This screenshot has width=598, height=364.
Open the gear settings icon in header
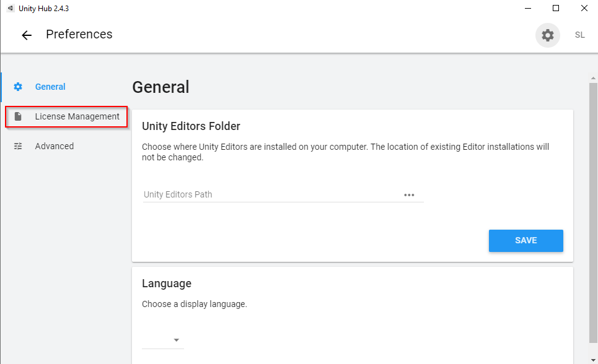tap(548, 35)
